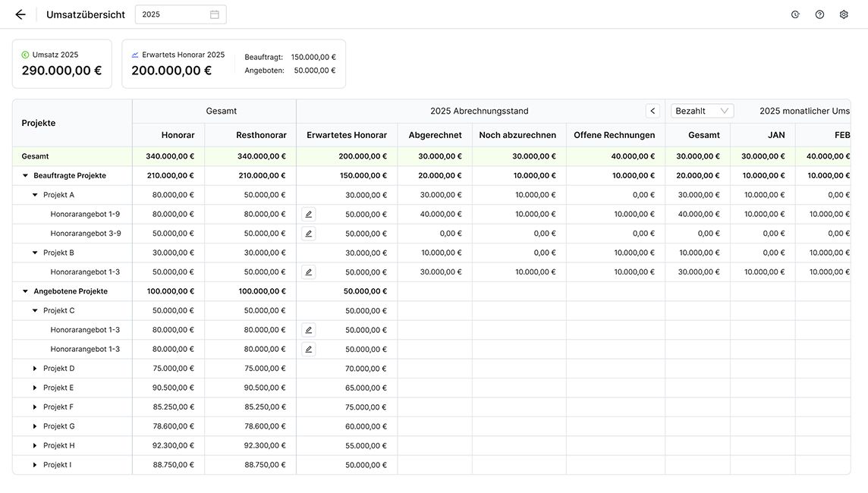Screen dimensions: 868x493
Task: Open the history clock icon
Action: pyautogui.click(x=795, y=14)
